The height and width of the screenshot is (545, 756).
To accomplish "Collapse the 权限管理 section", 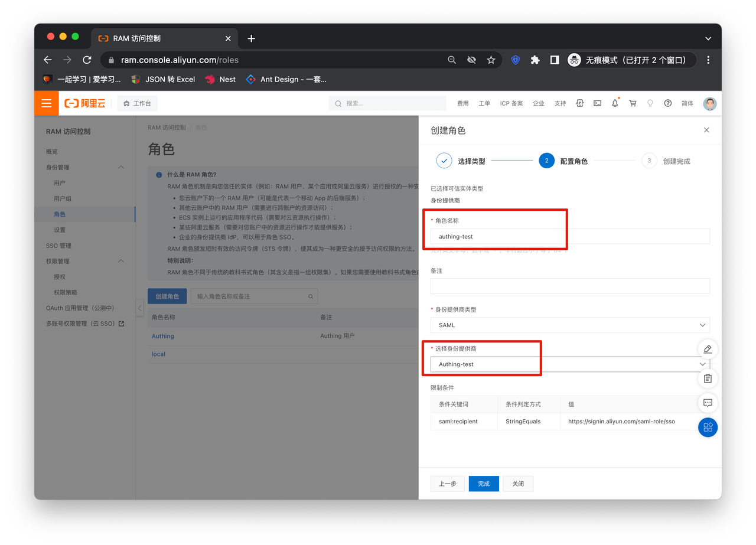I will [x=121, y=261].
